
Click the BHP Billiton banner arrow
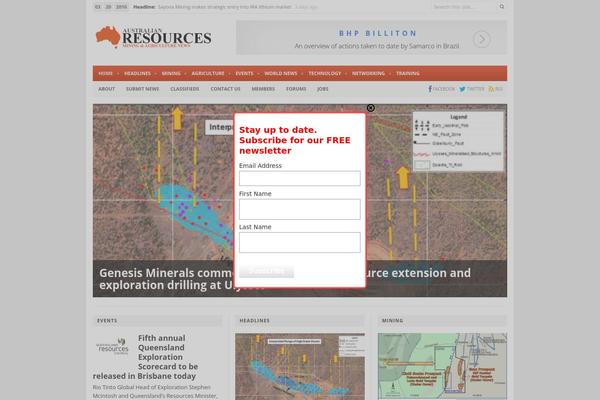482,40
